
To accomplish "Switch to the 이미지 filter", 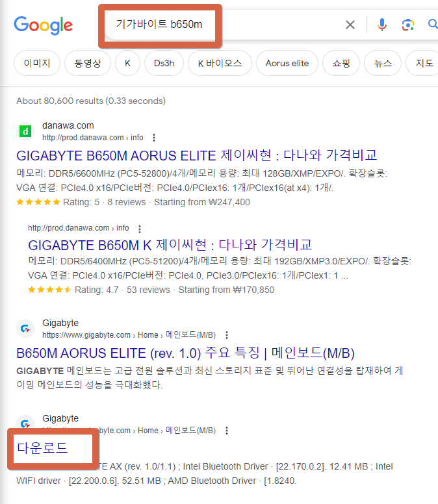I will pyautogui.click(x=37, y=63).
